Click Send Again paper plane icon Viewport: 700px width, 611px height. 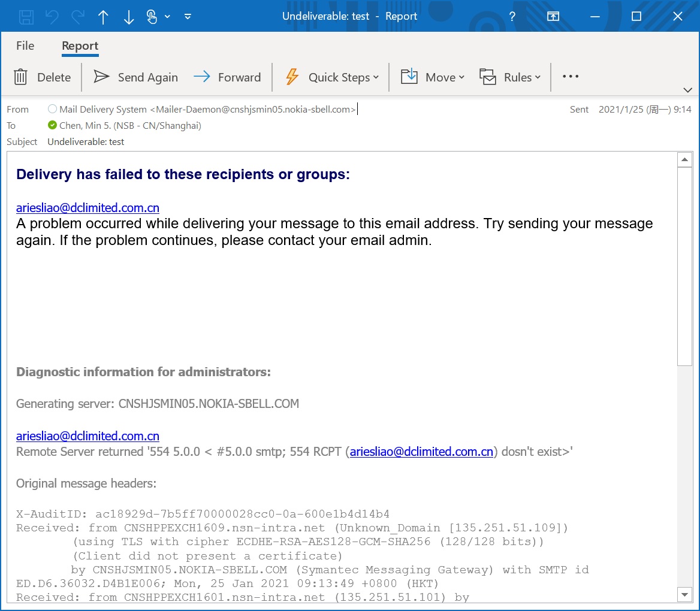tap(102, 77)
